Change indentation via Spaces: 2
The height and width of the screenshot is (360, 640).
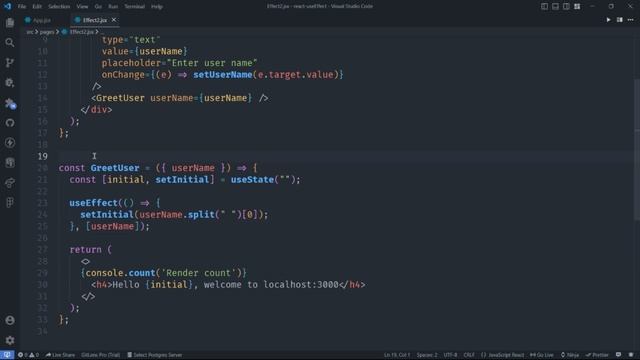click(x=427, y=355)
